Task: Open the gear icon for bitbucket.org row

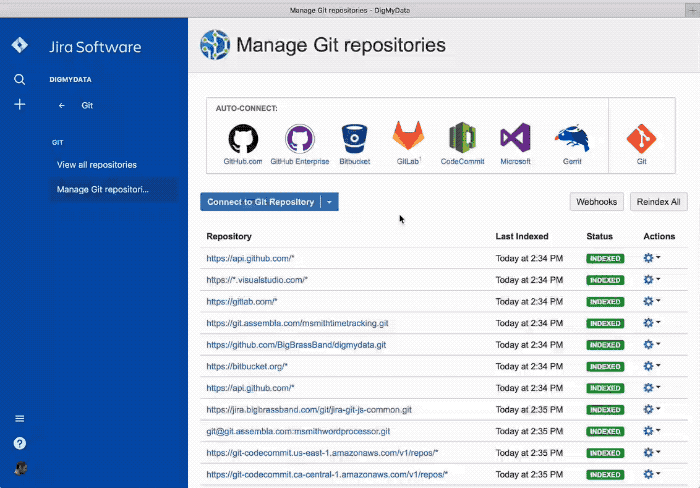Action: click(651, 366)
